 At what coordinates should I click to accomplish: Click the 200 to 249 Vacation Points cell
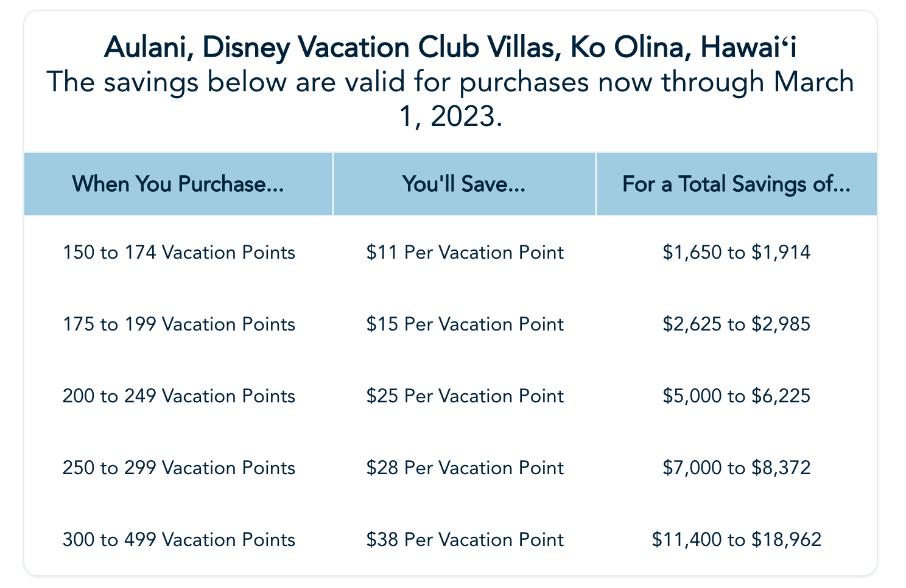(179, 396)
